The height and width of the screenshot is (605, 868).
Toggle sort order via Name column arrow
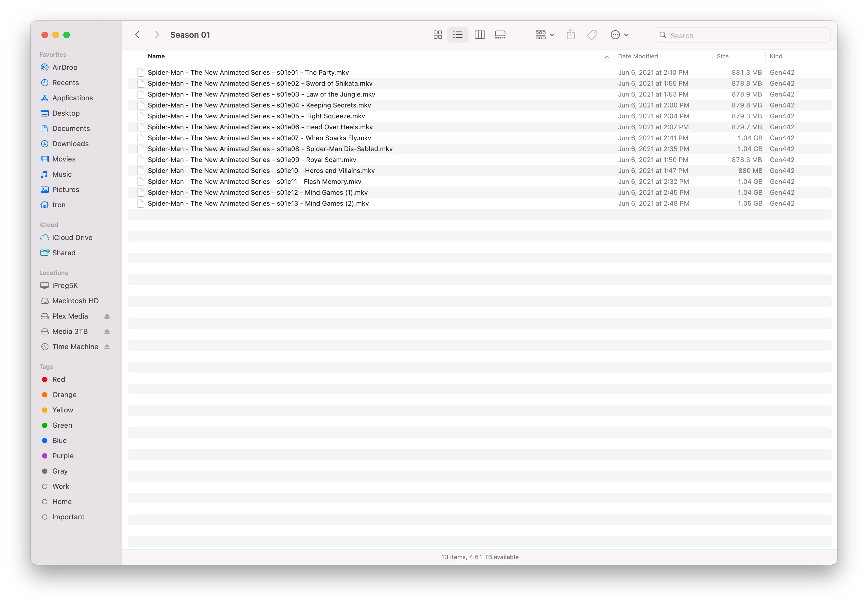pos(607,57)
